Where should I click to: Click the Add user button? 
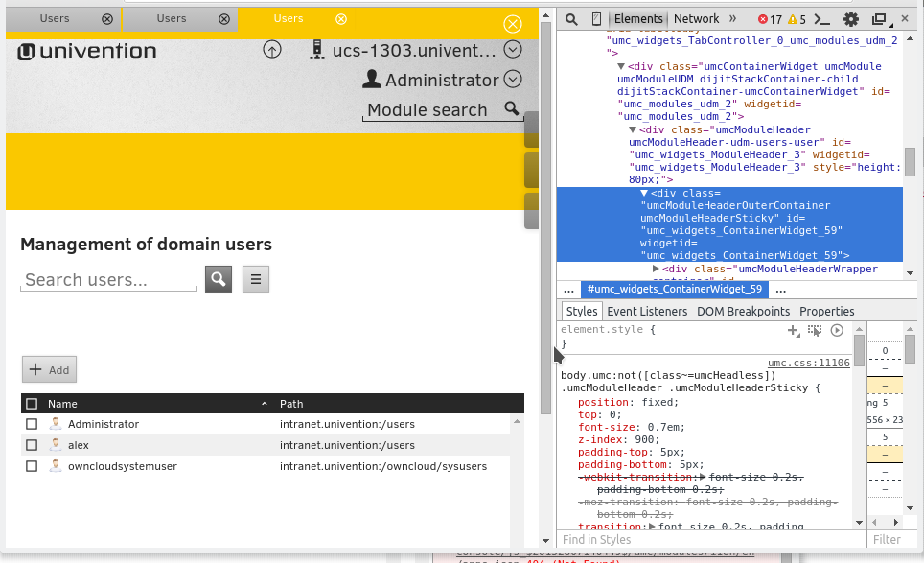(49, 369)
